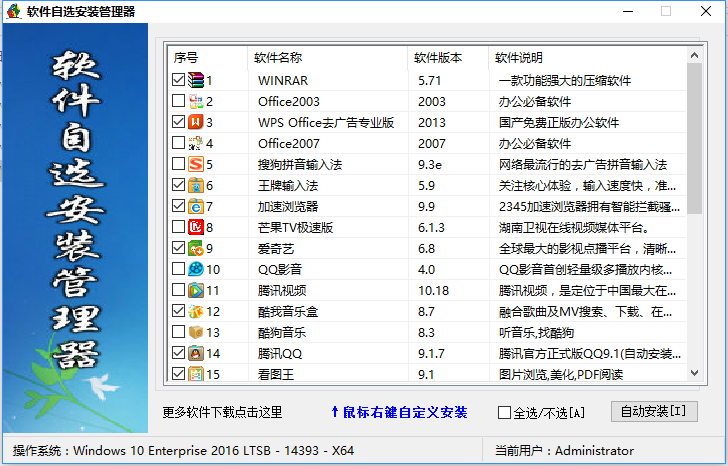Click the 软件说明 column header
Viewport: 728px width, 466px height.
(587, 58)
